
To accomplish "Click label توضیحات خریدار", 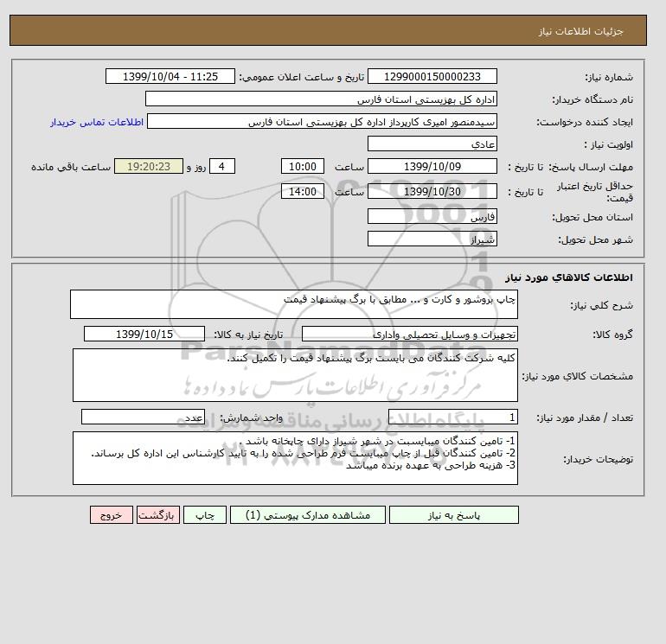I will [598, 459].
